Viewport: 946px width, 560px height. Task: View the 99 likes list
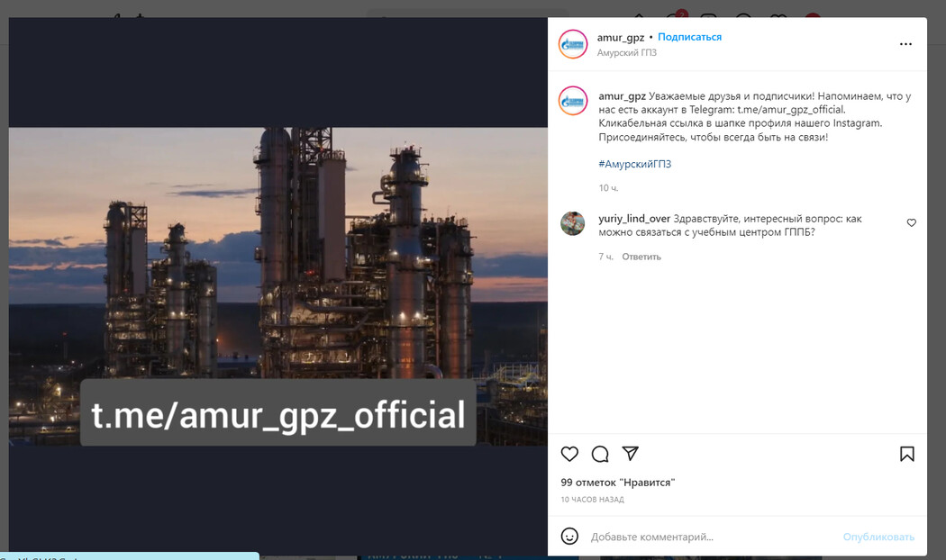[618, 483]
